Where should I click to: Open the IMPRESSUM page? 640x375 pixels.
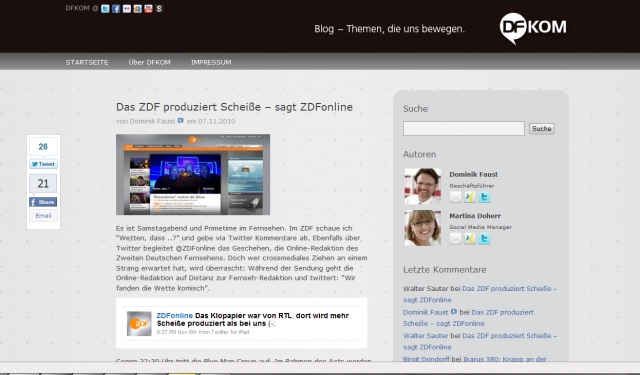211,62
